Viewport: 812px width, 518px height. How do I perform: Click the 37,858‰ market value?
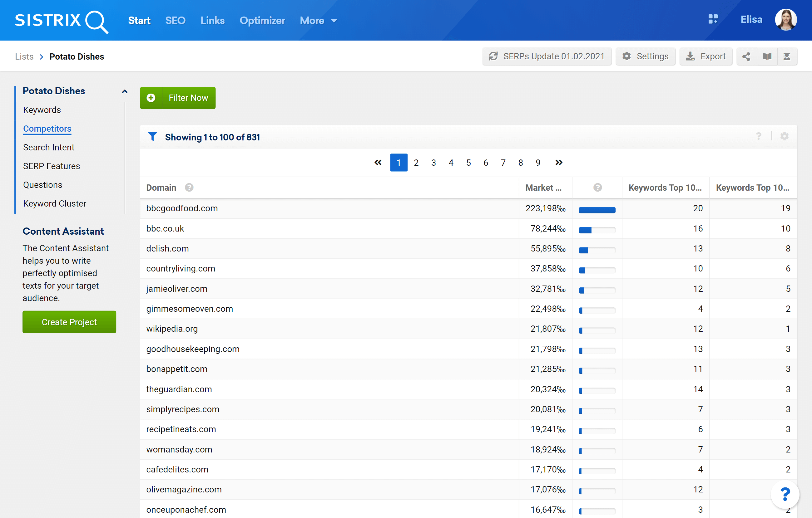click(x=548, y=269)
